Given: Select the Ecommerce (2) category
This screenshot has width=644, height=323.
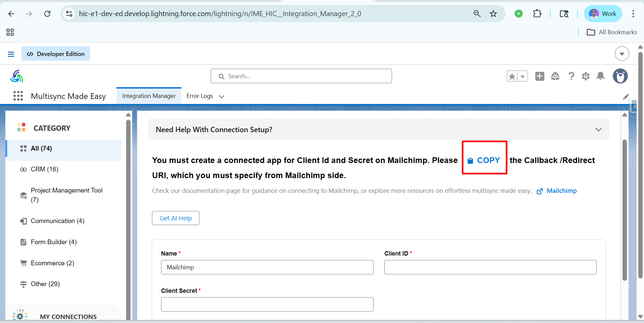Looking at the screenshot, I should click(64, 263).
